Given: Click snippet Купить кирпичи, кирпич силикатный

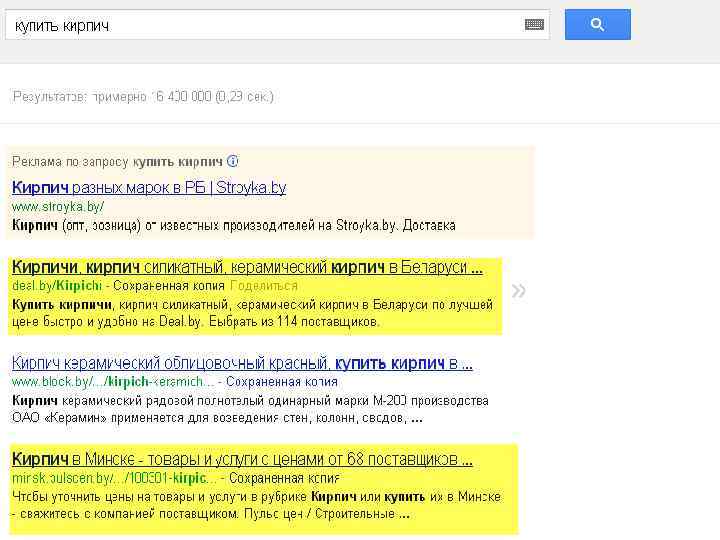Looking at the screenshot, I should (252, 313).
